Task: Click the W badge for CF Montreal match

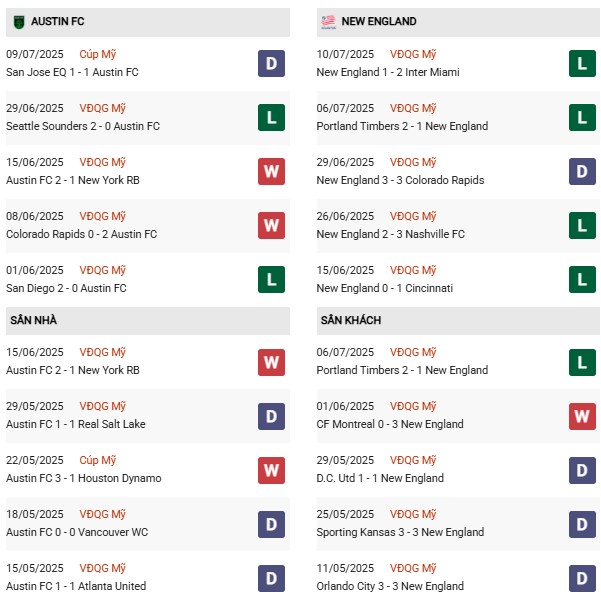Action: [582, 416]
